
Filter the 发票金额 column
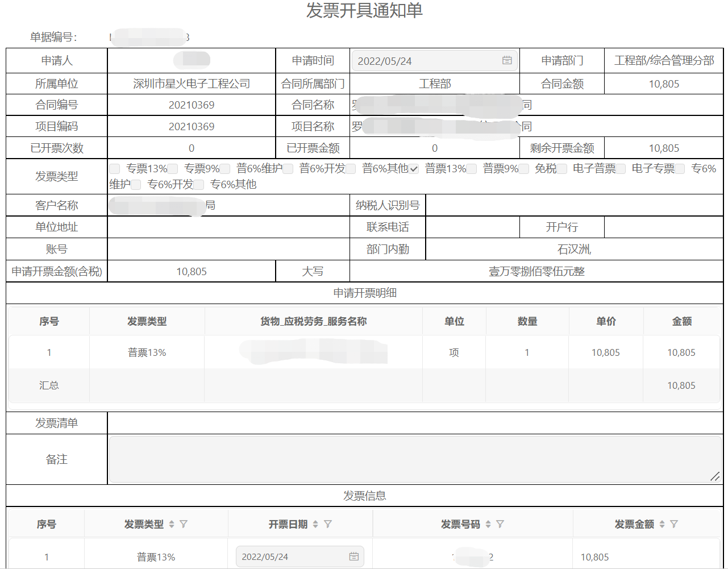674,524
